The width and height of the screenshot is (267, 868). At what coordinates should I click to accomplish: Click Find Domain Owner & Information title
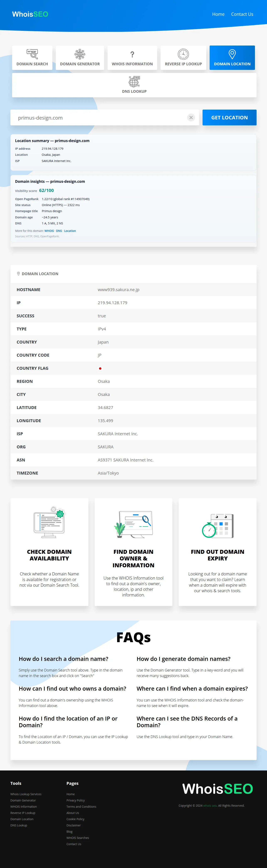coord(133,558)
